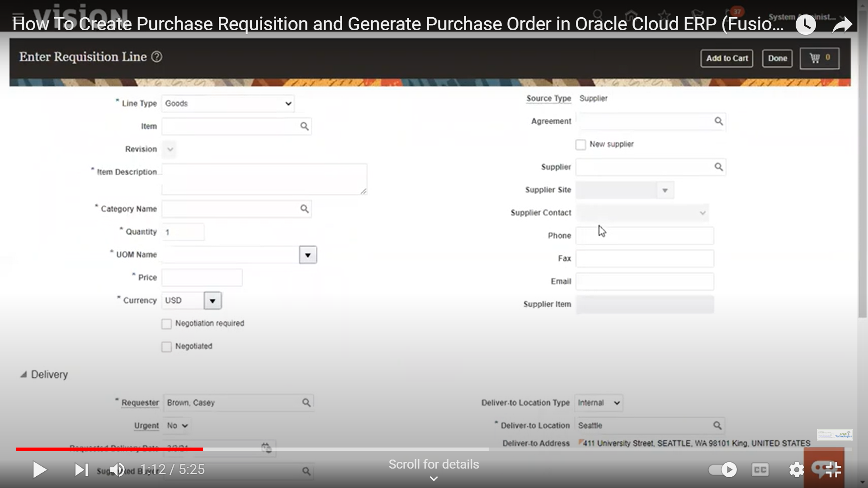The width and height of the screenshot is (868, 488).
Task: Open the Currency USD dropdown arrow
Action: pos(212,301)
